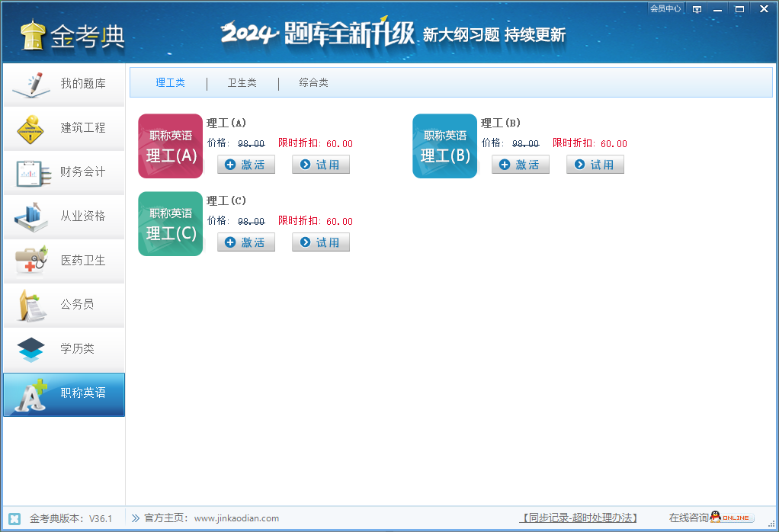The height and width of the screenshot is (532, 779).
Task: Click 限时折扣: 60.00 under 理工(A)
Action: 316,143
